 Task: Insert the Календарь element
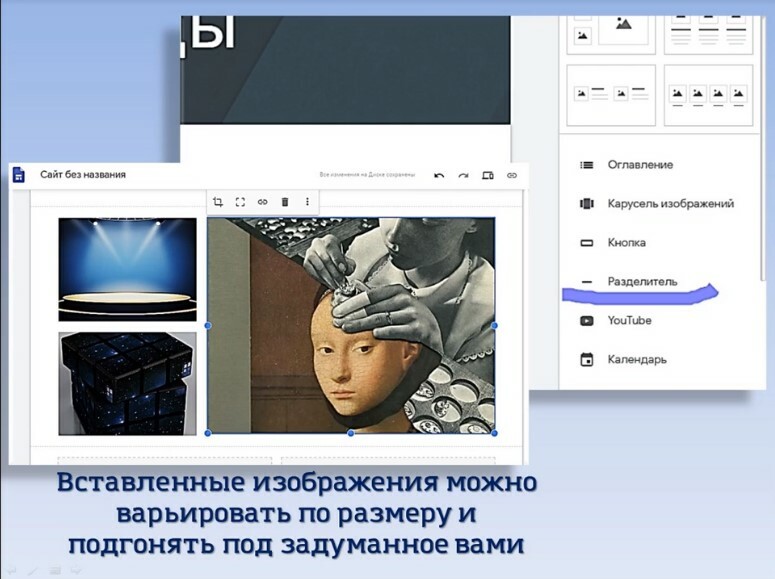coord(637,359)
